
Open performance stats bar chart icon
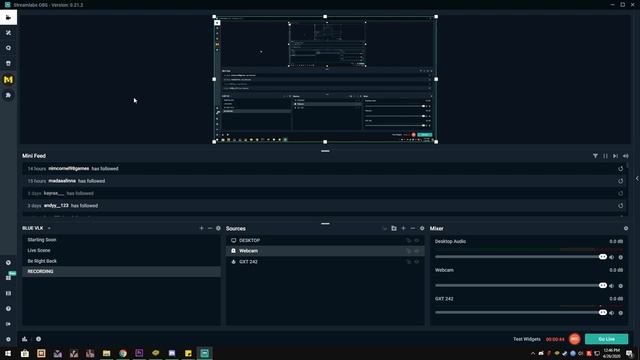pos(24,339)
